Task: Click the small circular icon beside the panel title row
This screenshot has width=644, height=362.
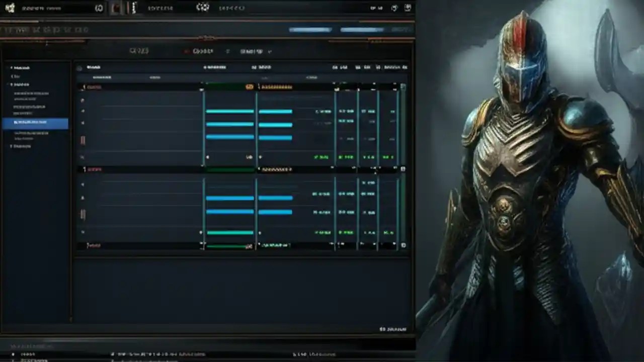Action: tap(79, 67)
